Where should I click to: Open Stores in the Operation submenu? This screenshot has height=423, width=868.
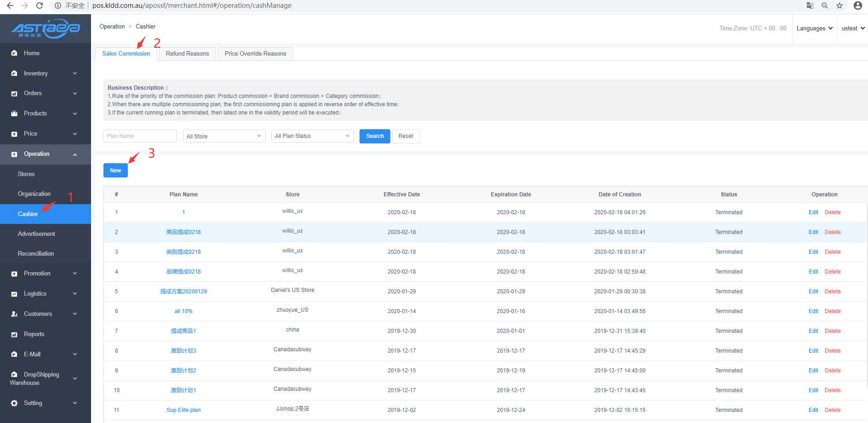(26, 174)
